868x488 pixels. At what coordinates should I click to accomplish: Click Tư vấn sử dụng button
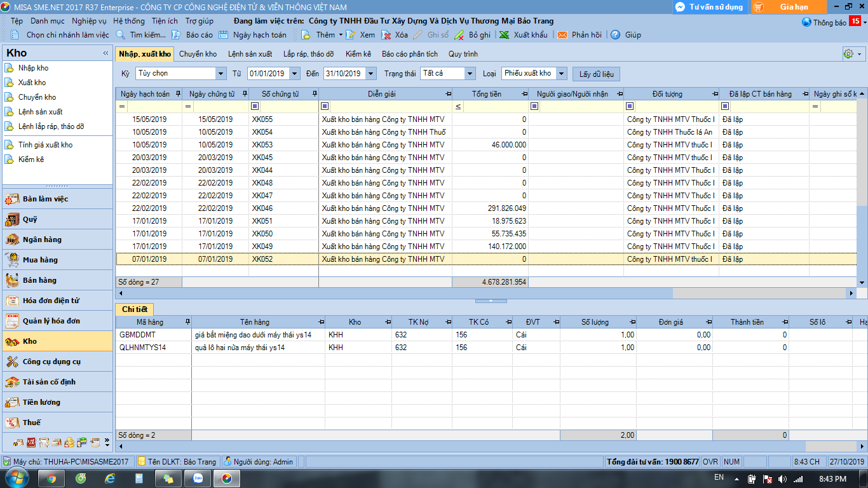click(710, 7)
